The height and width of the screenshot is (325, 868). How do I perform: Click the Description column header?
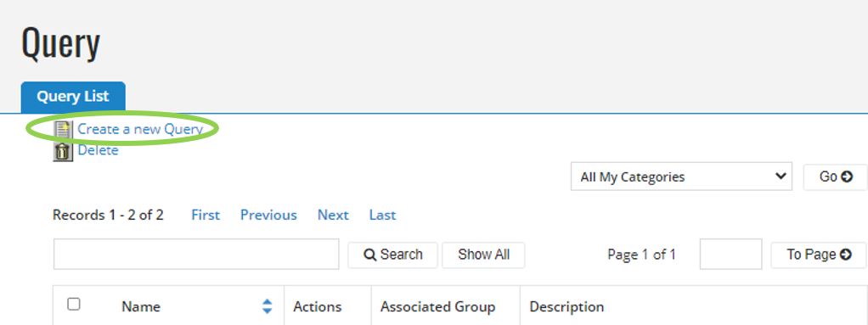click(566, 307)
